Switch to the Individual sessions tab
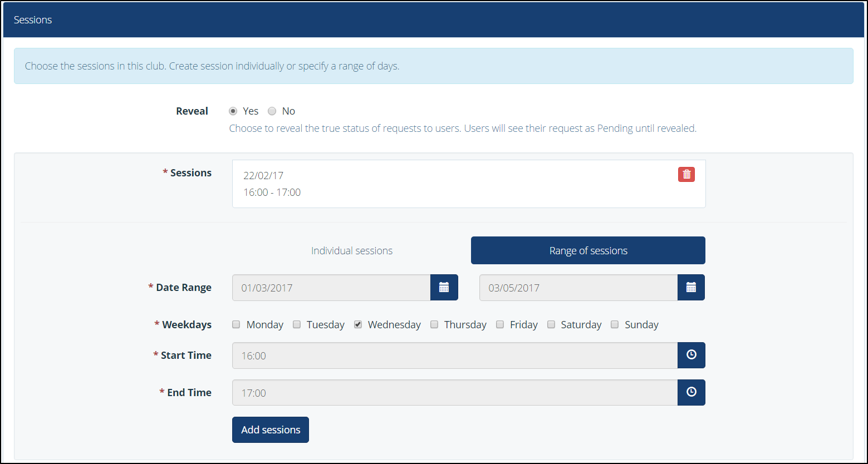 352,250
